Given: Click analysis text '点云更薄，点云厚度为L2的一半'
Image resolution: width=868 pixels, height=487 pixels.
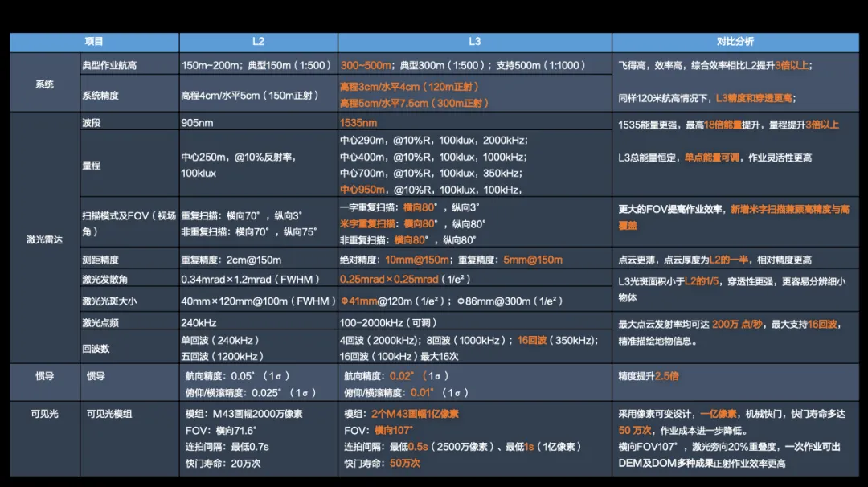Looking at the screenshot, I should point(683,260).
